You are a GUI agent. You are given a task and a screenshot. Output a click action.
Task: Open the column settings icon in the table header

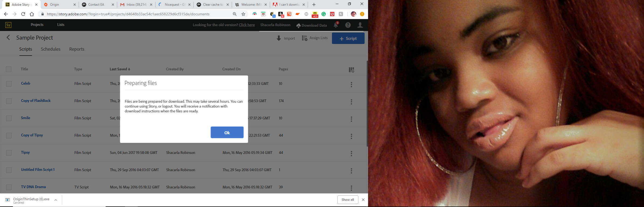pyautogui.click(x=351, y=70)
